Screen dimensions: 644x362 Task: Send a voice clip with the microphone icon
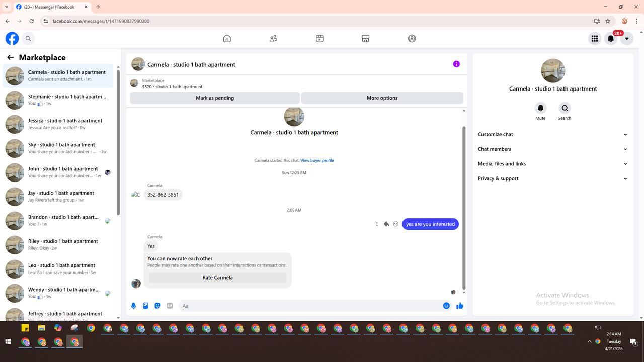133,306
